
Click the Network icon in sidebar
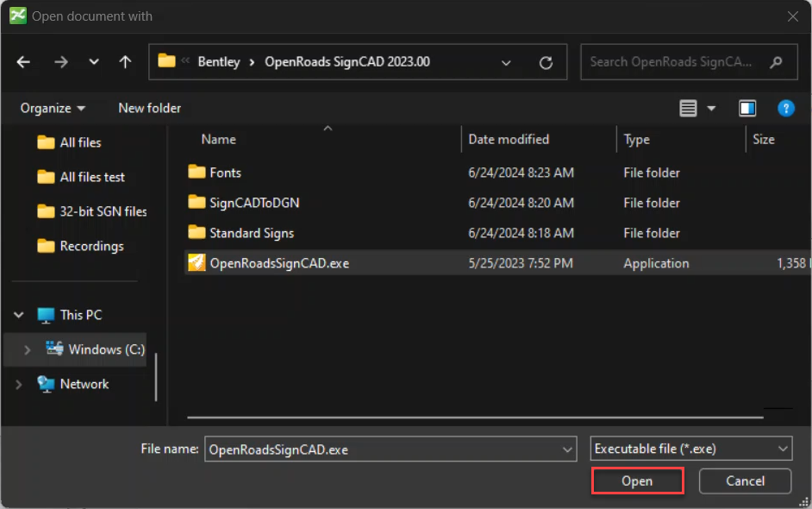coord(46,384)
